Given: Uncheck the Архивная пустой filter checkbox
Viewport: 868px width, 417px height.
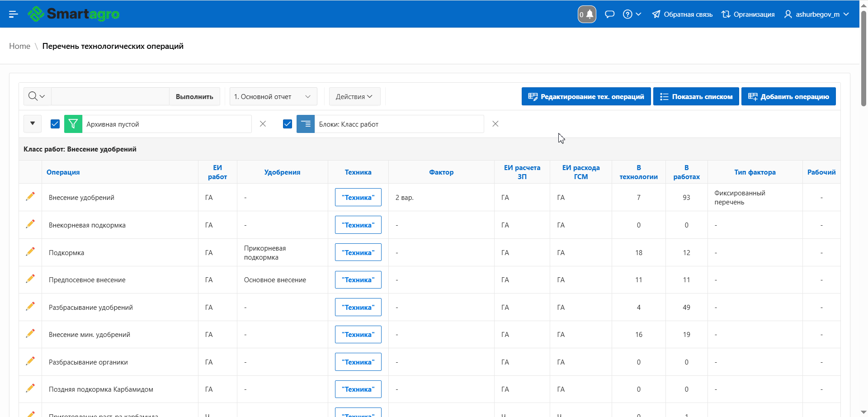Looking at the screenshot, I should 55,124.
